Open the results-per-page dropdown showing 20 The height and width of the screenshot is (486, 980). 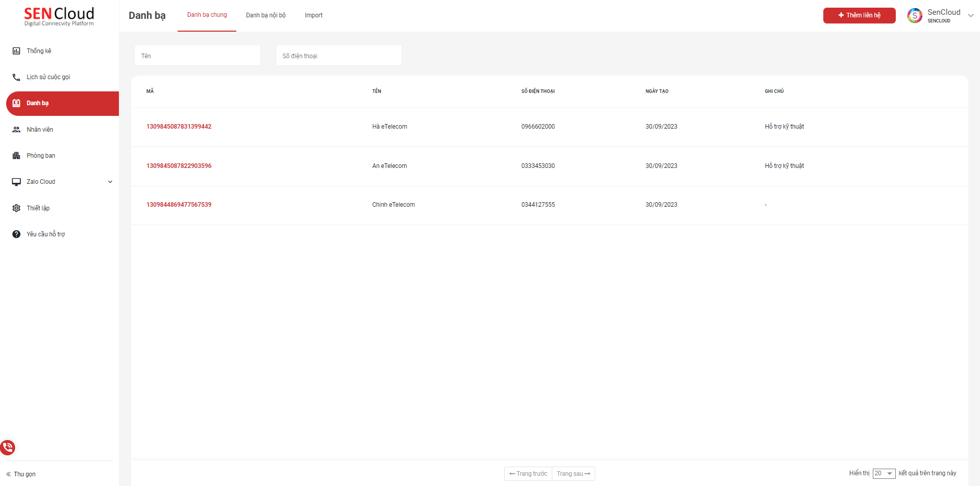(884, 474)
